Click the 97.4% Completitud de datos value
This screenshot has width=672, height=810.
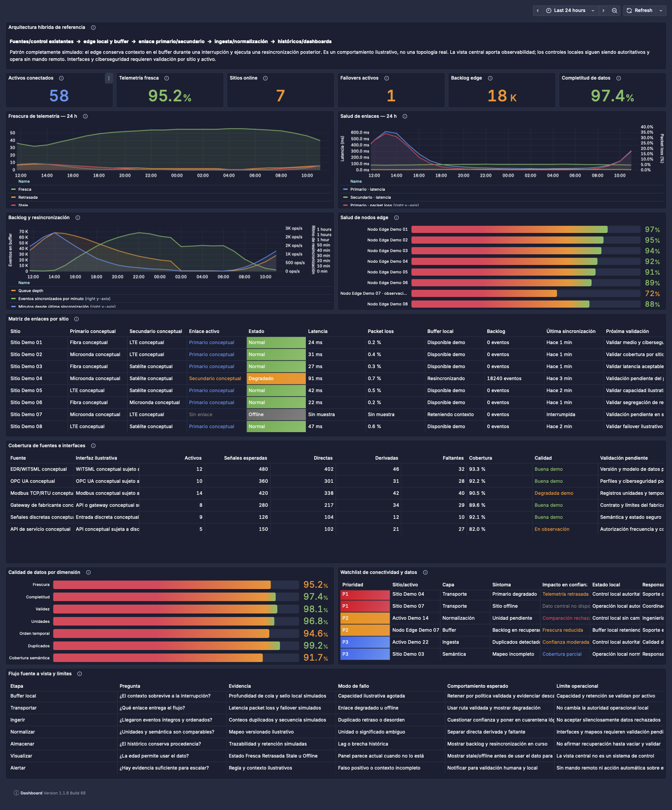tap(612, 96)
